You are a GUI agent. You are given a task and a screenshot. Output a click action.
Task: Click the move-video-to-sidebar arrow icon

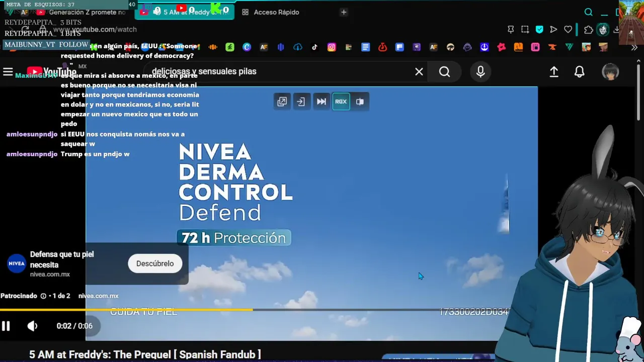point(301,102)
